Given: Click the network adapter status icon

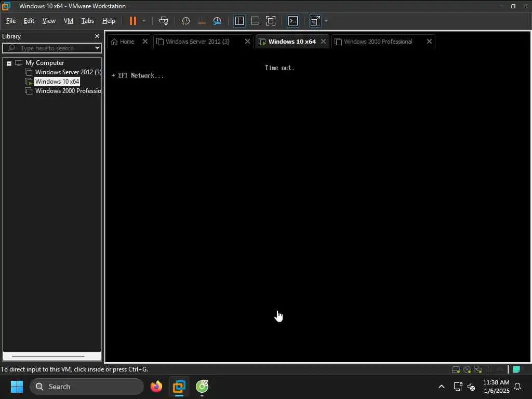Looking at the screenshot, I should point(478,369).
